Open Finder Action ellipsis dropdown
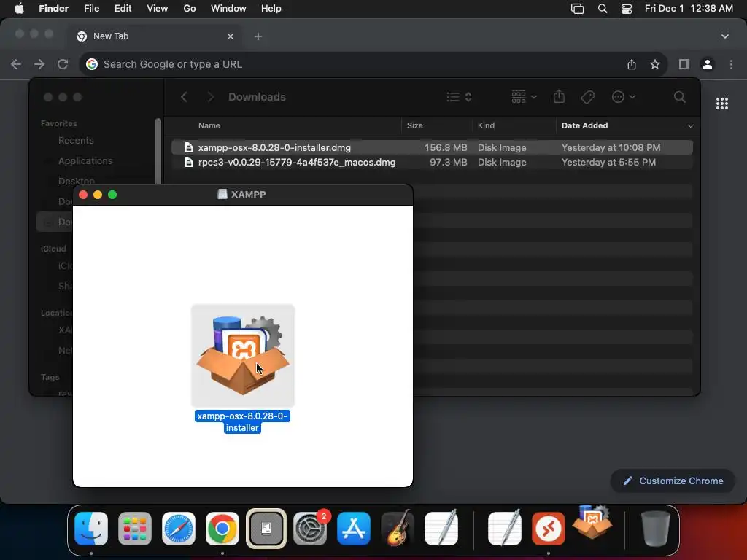Screen dimensions: 747x560 pos(623,97)
